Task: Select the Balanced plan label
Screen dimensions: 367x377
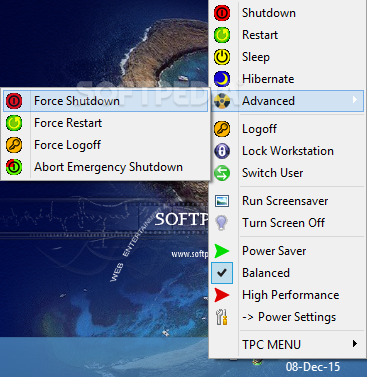Action: [266, 273]
